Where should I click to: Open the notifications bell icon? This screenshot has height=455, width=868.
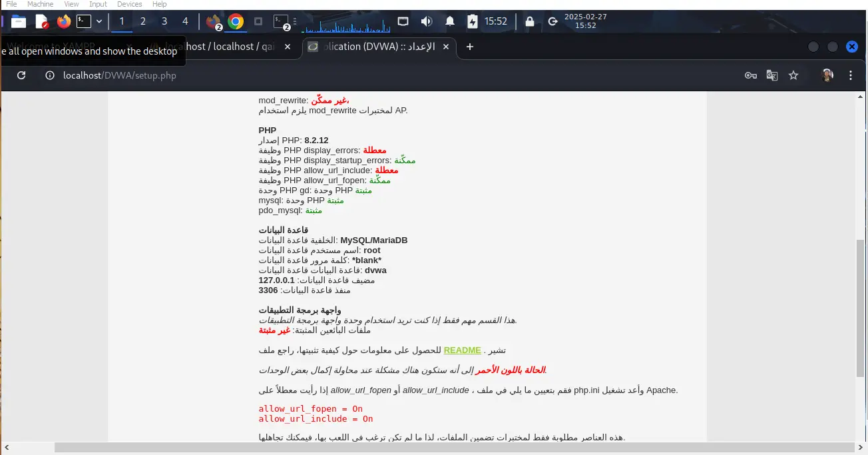[x=450, y=21]
